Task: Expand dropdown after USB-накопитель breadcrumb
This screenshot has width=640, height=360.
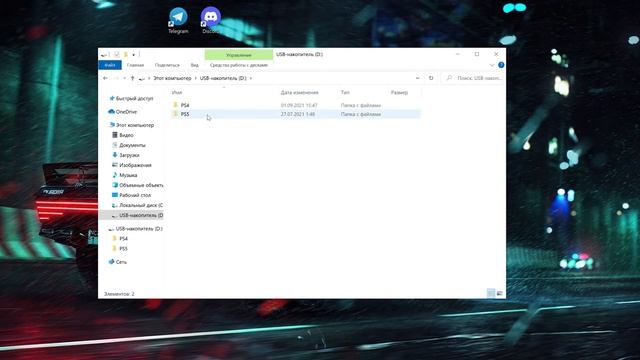Action: click(251, 78)
